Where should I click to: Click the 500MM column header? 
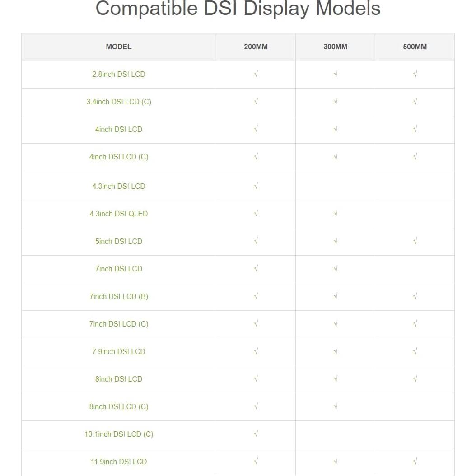pyautogui.click(x=415, y=47)
